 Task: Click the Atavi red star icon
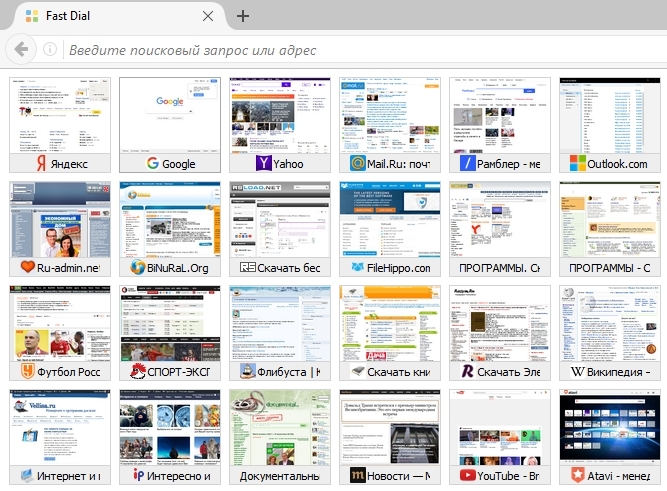click(x=577, y=476)
